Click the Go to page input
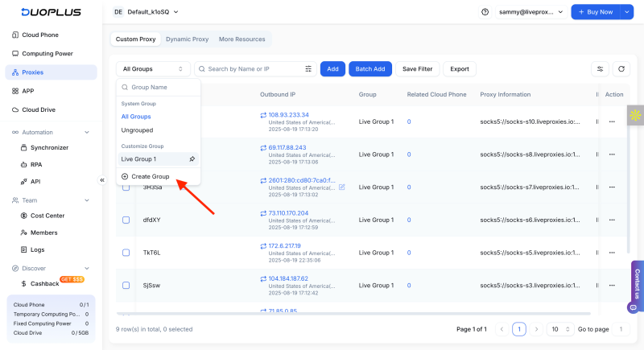Screen dimensions: 644x350 [621, 329]
